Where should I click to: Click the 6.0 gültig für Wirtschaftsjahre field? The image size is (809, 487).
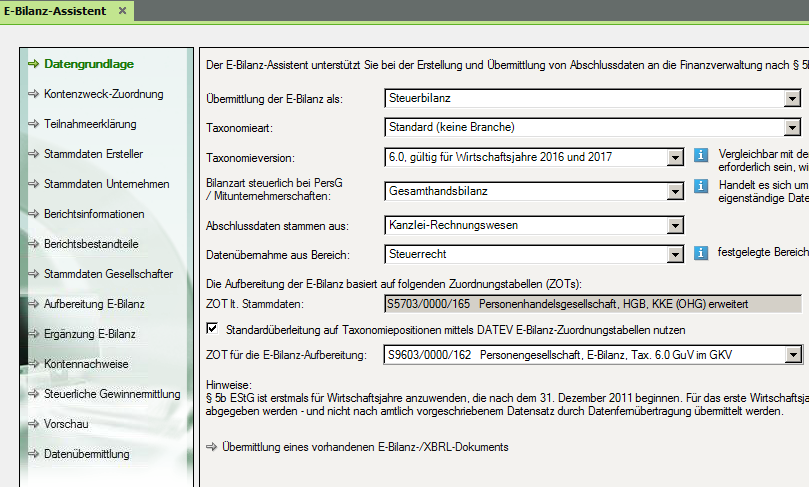(534, 157)
